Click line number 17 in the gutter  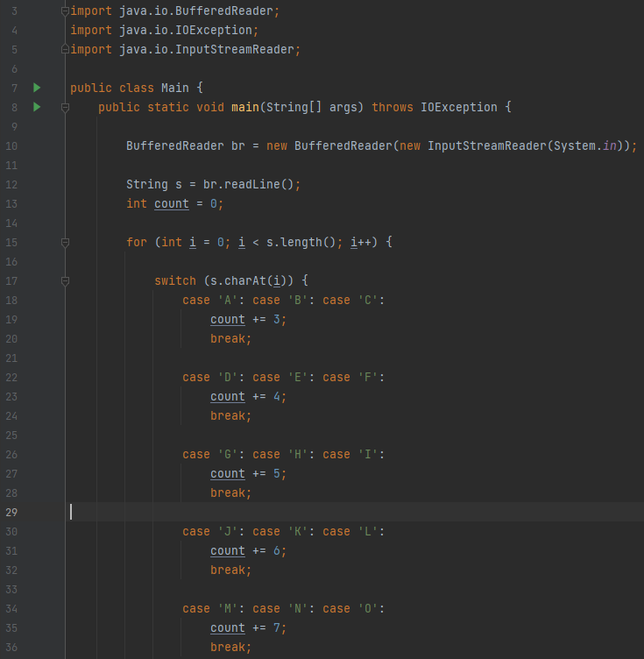(x=11, y=280)
